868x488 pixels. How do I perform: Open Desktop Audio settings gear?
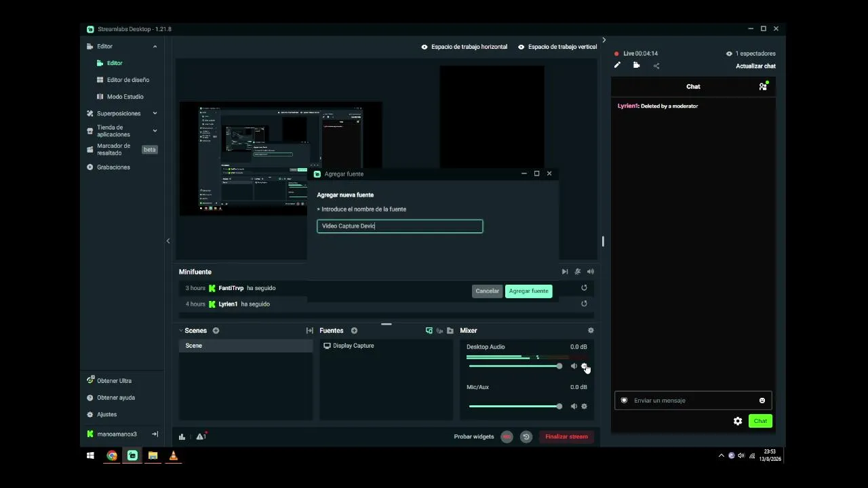pos(585,366)
